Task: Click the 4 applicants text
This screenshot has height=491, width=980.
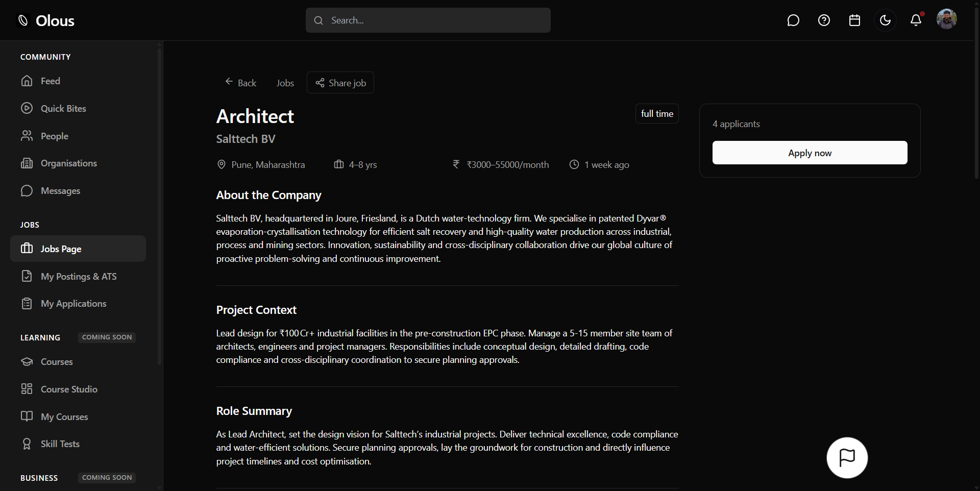Action: pyautogui.click(x=736, y=124)
